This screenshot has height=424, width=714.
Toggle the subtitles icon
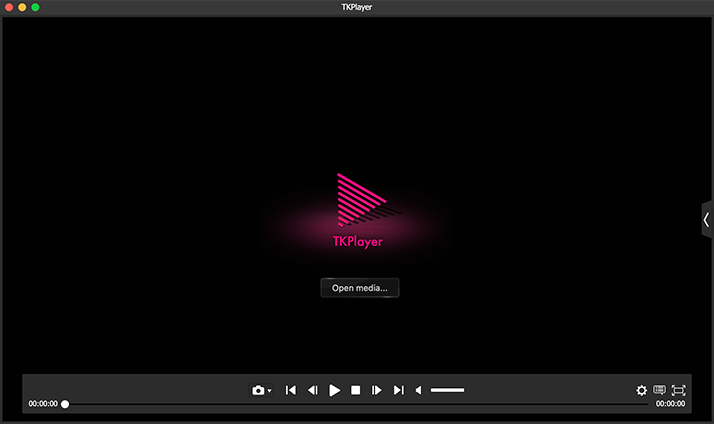pos(659,390)
